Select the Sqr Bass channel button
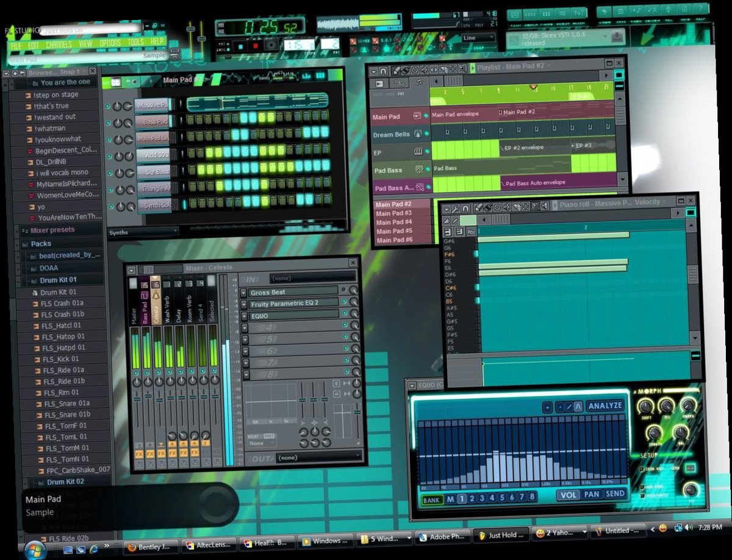The width and height of the screenshot is (732, 560). pos(154,172)
